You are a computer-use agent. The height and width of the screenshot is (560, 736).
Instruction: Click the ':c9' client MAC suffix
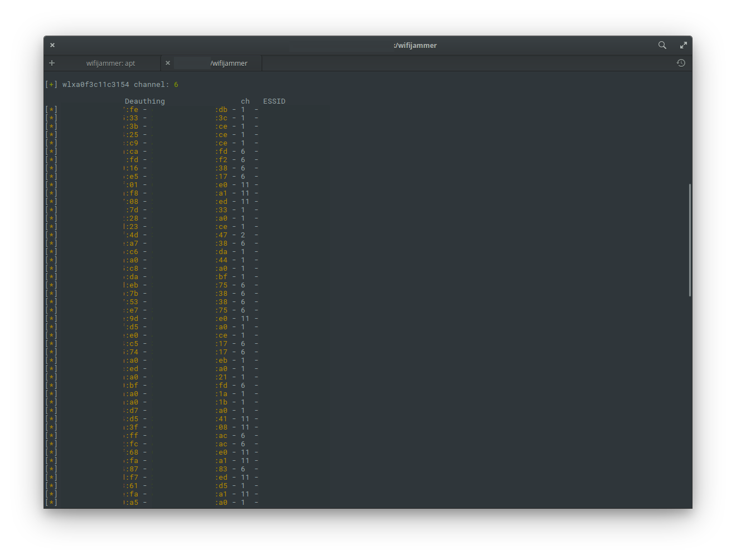(x=132, y=143)
